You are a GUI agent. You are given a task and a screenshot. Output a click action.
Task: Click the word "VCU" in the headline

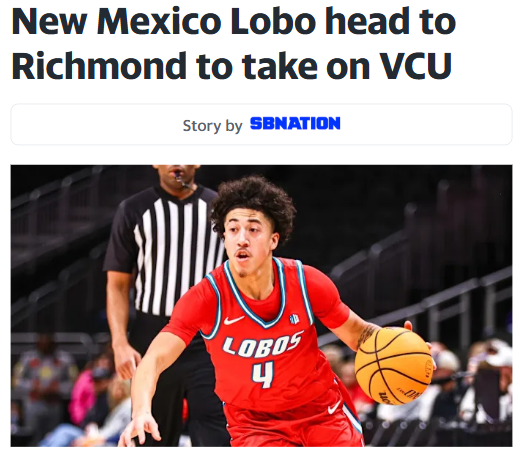[416, 66]
